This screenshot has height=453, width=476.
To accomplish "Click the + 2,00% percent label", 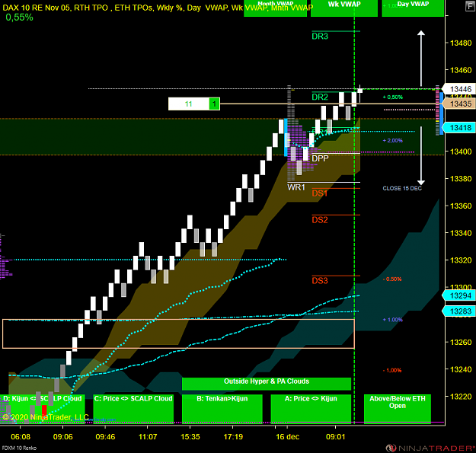I will (392, 141).
